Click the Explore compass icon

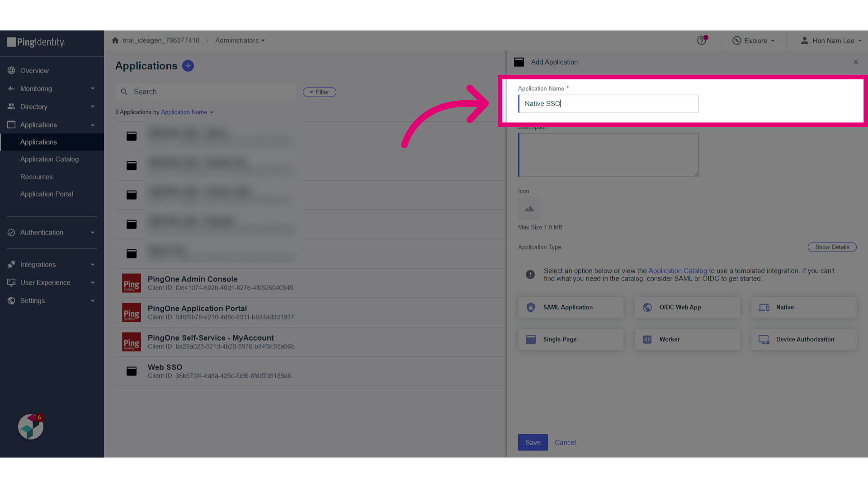tap(737, 41)
